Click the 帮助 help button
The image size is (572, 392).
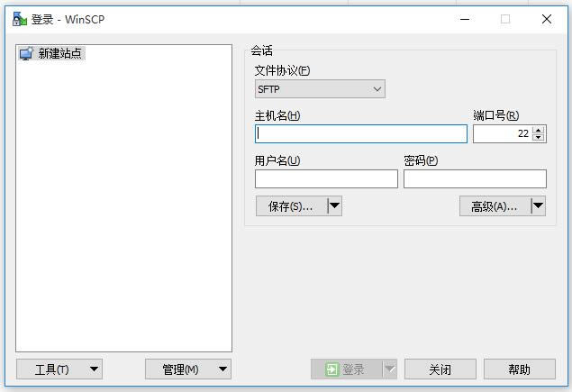pos(520,369)
